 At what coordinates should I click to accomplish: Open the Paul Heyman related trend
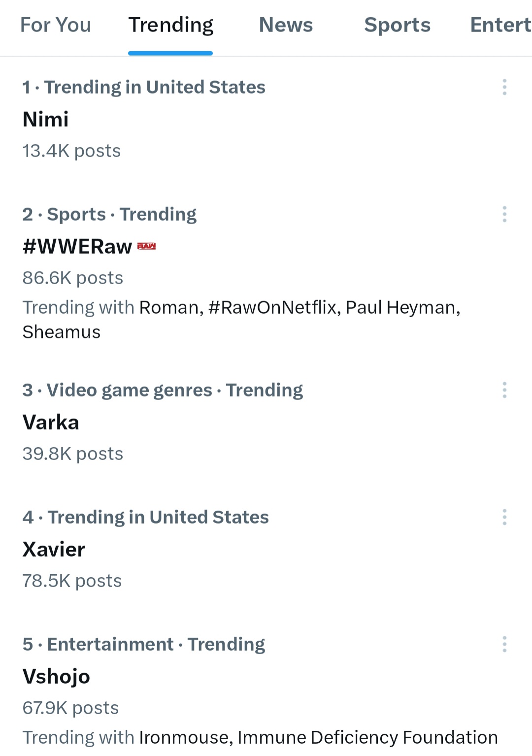(402, 307)
